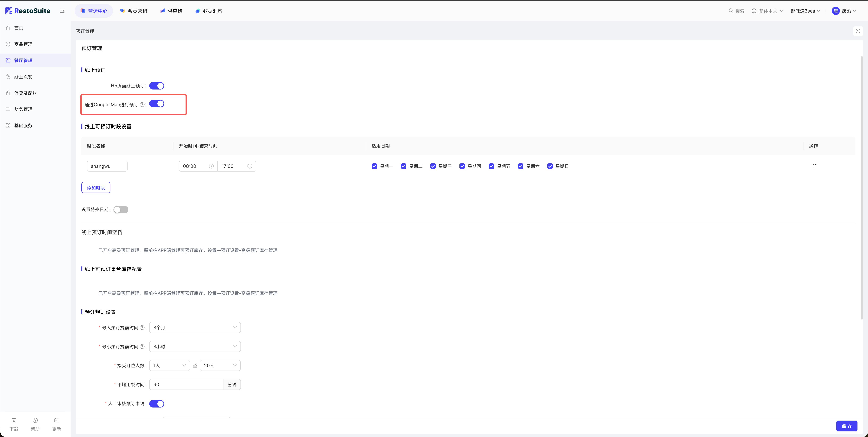Click help icon next to Google Map预订

point(142,105)
